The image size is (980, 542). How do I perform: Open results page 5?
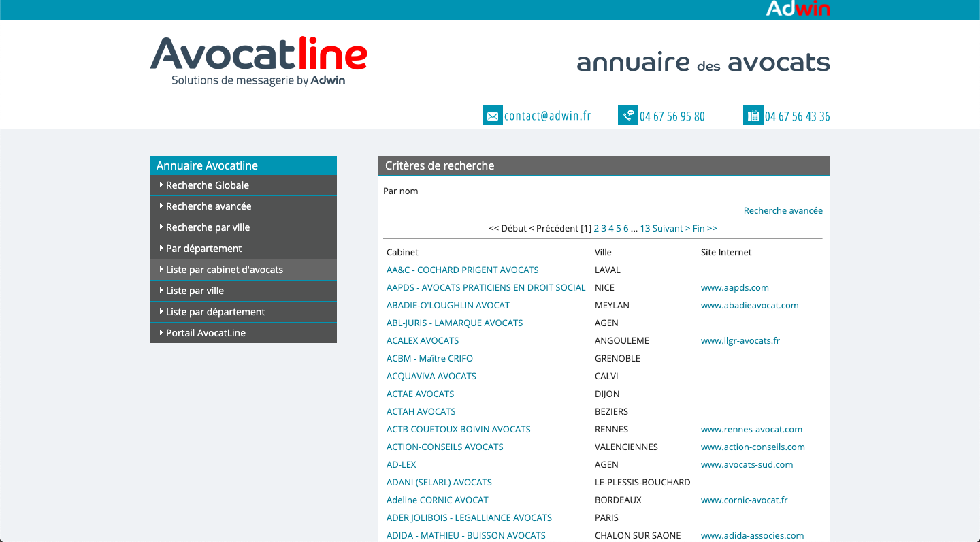click(x=619, y=229)
